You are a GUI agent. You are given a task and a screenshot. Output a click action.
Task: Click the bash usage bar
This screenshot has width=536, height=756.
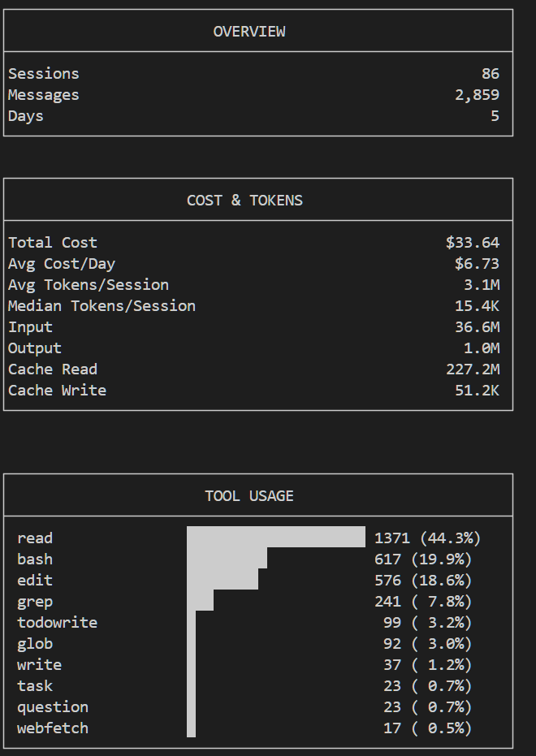(227, 558)
